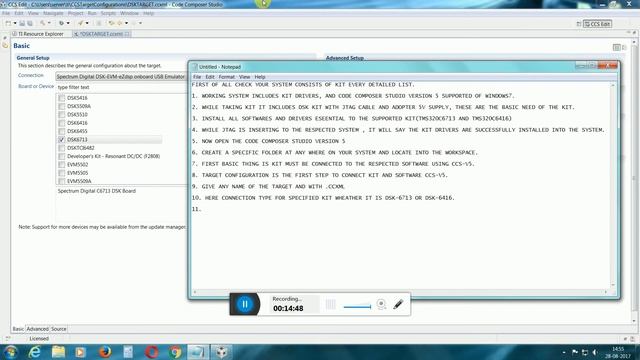
Task: Pause the screen recording
Action: point(245,304)
